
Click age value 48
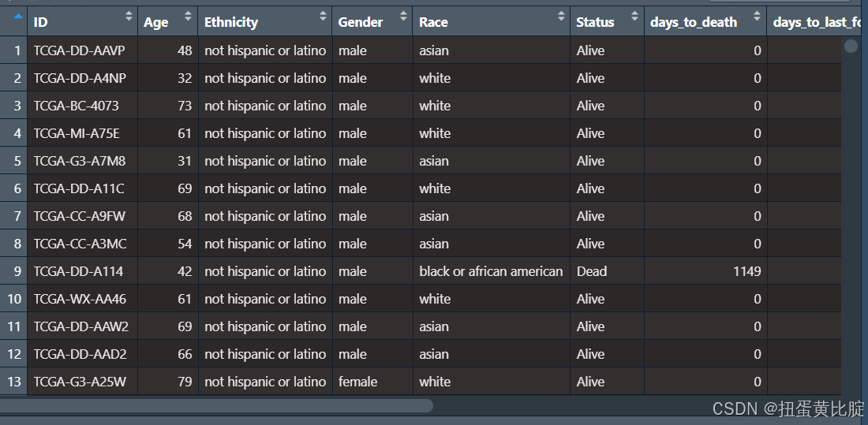[x=185, y=50]
